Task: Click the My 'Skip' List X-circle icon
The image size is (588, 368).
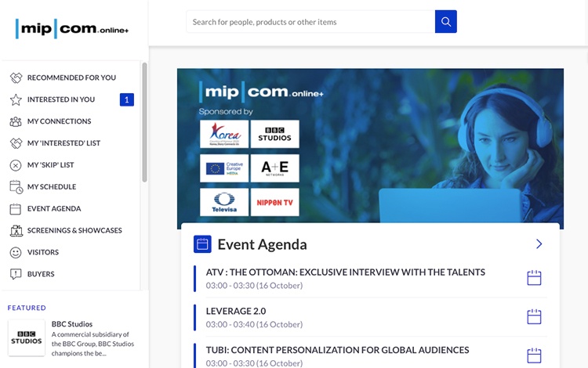Action: pos(16,165)
